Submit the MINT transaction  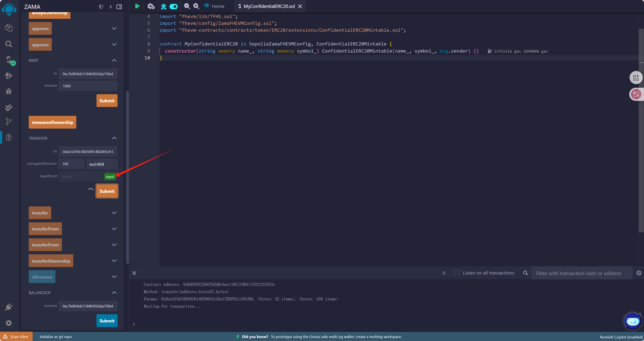coord(107,101)
